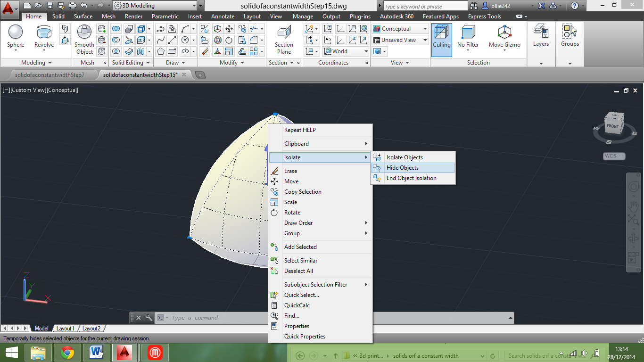The width and height of the screenshot is (644, 362).
Task: Click the Plot printer icon
Action: [72, 6]
